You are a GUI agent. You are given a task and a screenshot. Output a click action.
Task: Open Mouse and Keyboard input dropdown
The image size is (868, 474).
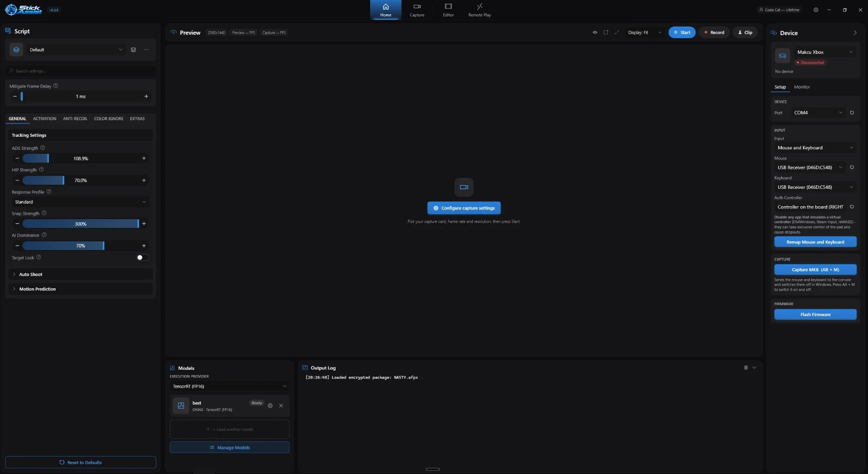click(815, 148)
